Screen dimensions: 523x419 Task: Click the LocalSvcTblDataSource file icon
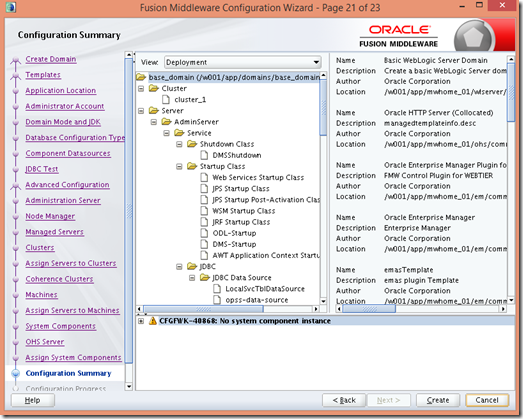pos(217,289)
